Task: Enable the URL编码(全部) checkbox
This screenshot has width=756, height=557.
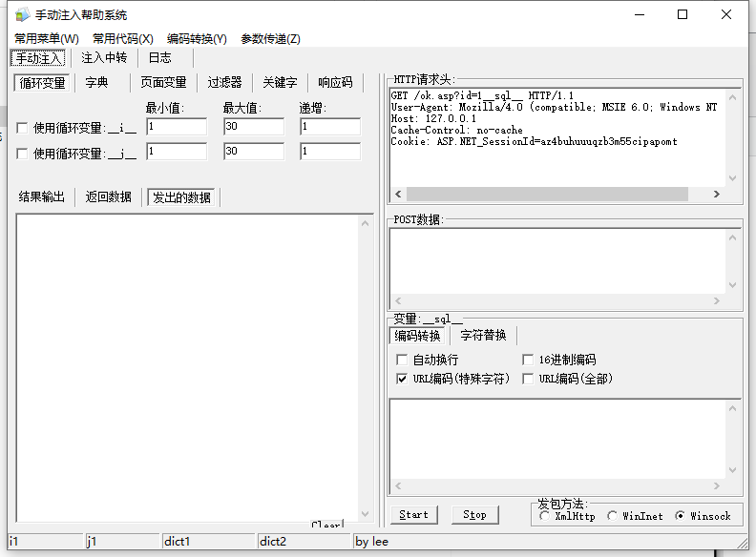Action: coord(528,379)
